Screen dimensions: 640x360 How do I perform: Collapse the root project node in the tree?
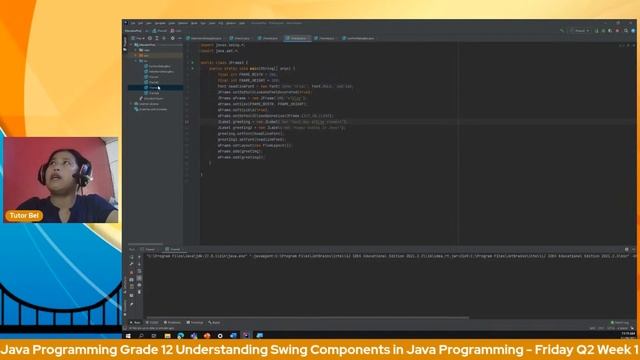click(131, 44)
